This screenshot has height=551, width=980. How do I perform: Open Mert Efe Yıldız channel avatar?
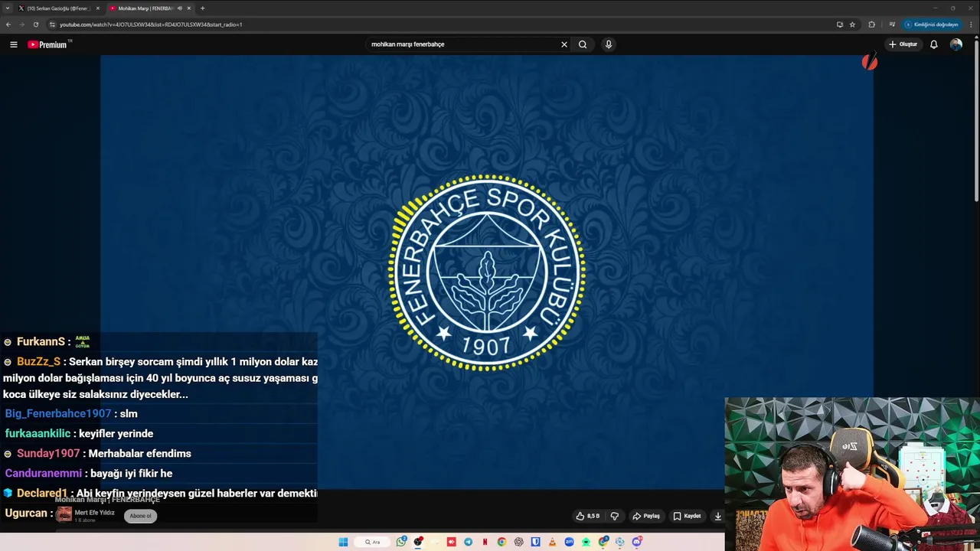click(x=64, y=515)
